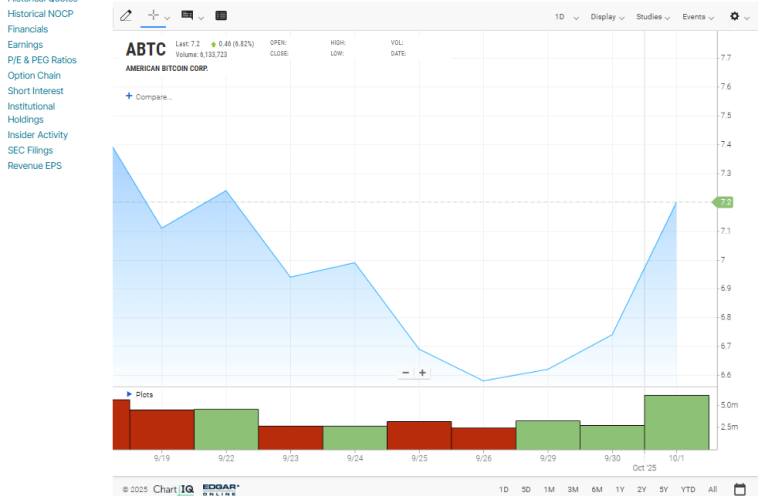Open Financials link
The width and height of the screenshot is (758, 496).
[x=28, y=29]
